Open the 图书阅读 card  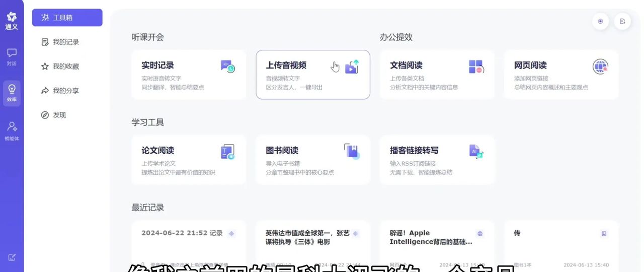[x=313, y=160]
